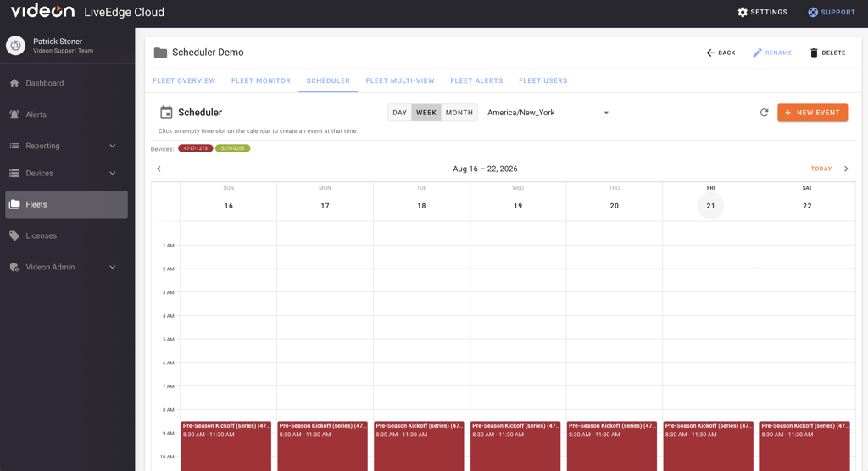Select Thursday 20 date header
The image size is (868, 471).
[615, 205]
